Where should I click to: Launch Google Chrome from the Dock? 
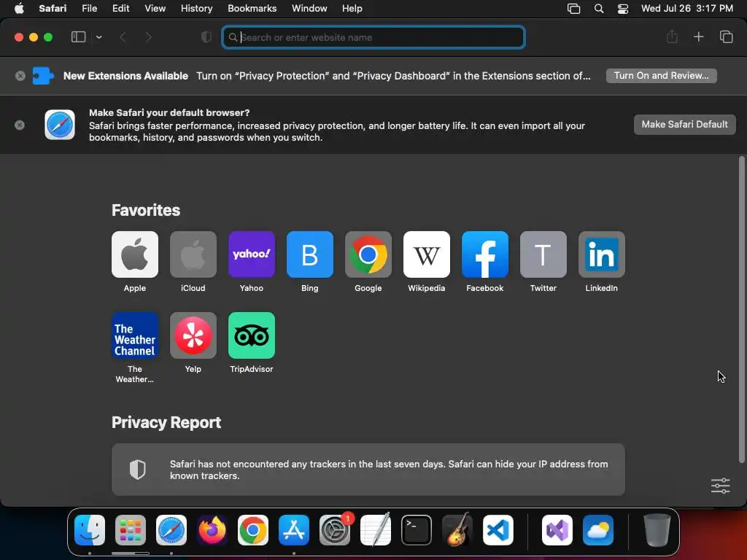click(x=253, y=529)
